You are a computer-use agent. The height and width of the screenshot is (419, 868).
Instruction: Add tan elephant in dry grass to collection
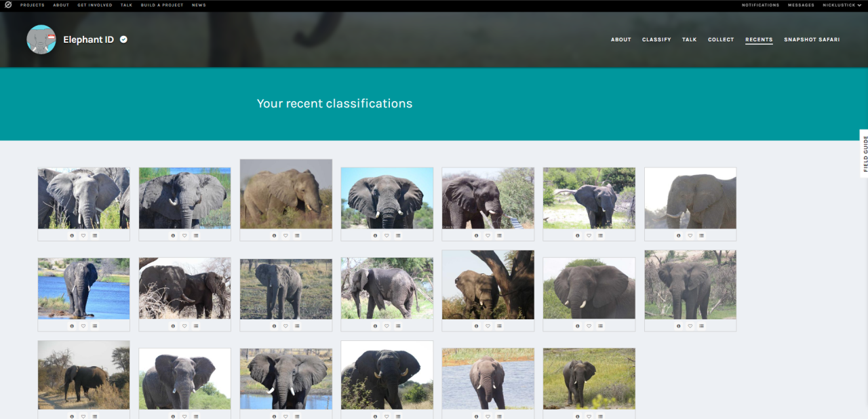point(297,235)
